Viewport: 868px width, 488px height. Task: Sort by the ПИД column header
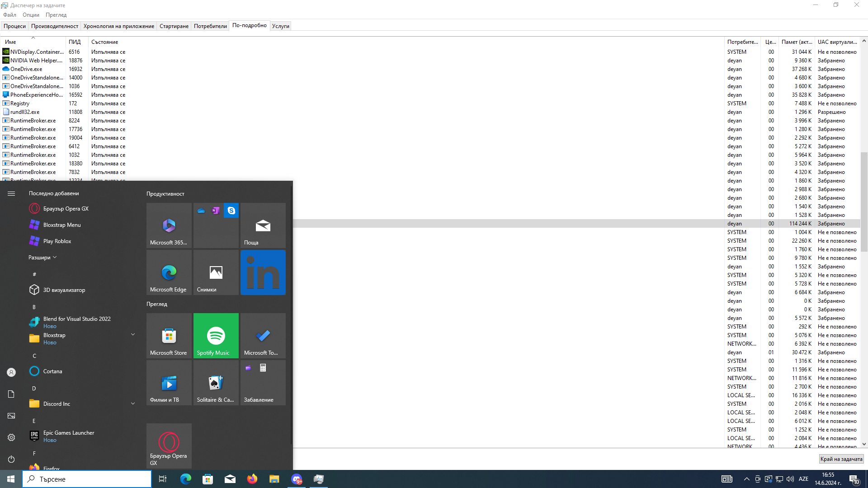pyautogui.click(x=75, y=42)
